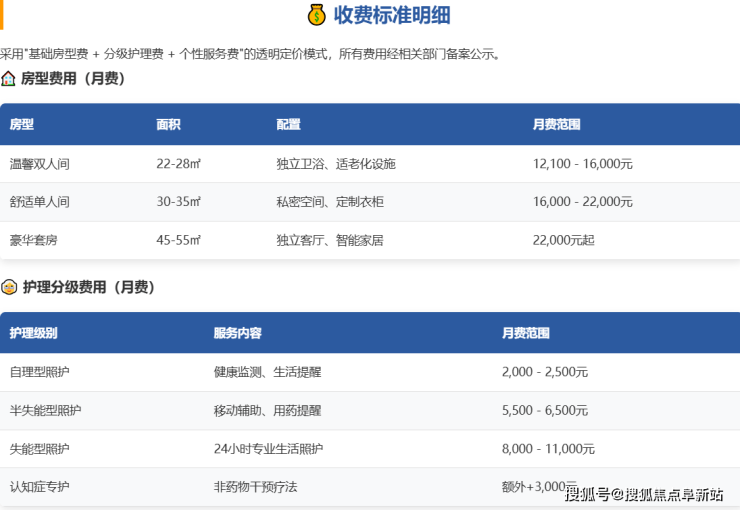The image size is (740, 510).
Task: Click 月费范围 header in the room type table
Action: coord(556,125)
